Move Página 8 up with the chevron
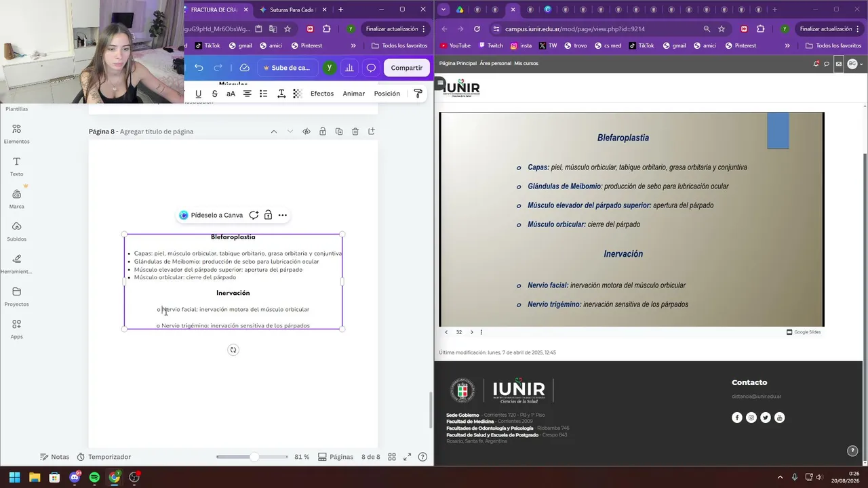Screen dimensions: 868x488 coord(274,131)
